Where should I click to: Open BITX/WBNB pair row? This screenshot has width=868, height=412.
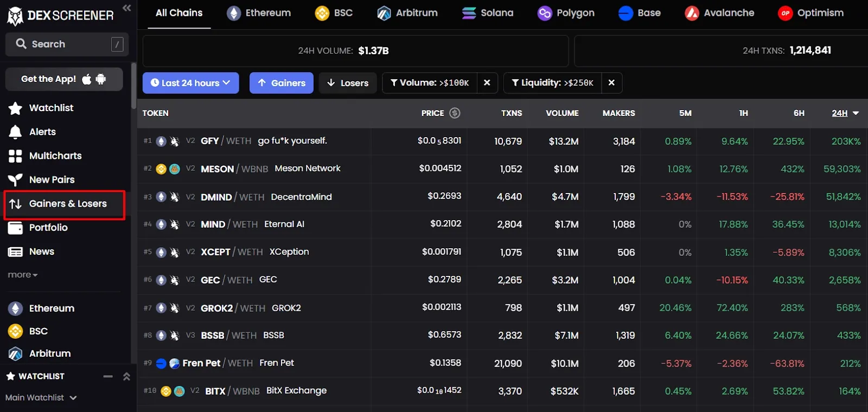tap(502, 391)
